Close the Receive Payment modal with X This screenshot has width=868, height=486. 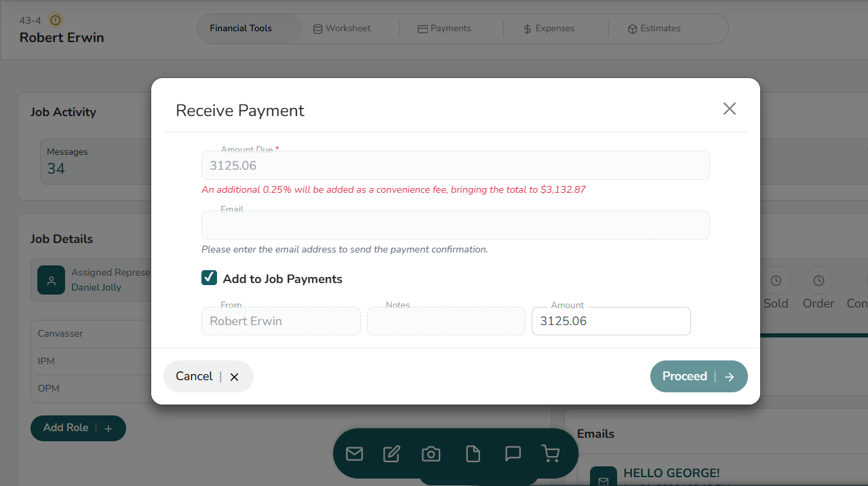[x=729, y=109]
